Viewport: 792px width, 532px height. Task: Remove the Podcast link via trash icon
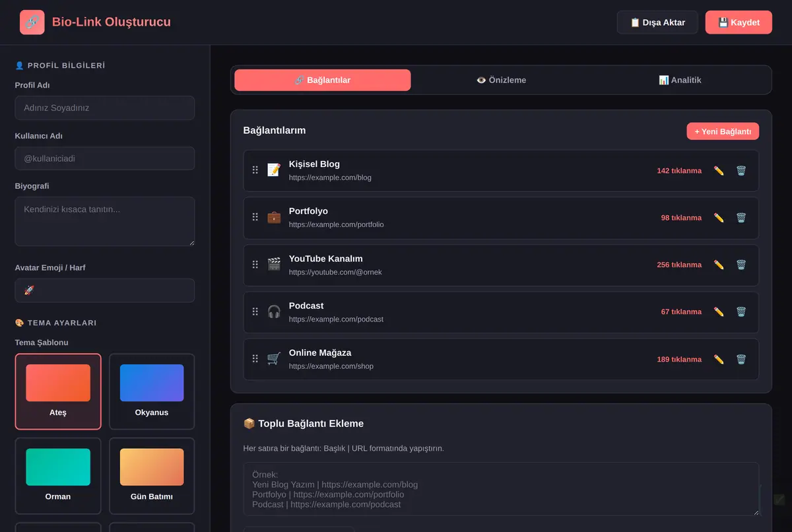tap(741, 312)
